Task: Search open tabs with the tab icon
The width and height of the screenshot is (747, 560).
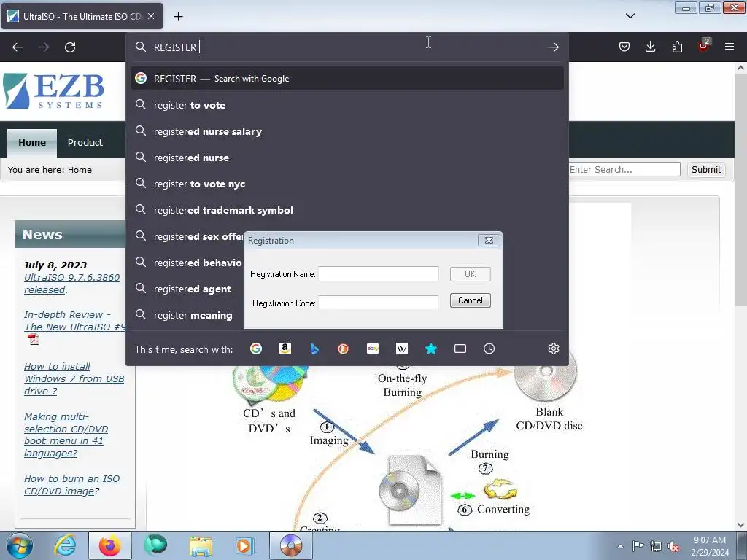Action: point(460,349)
